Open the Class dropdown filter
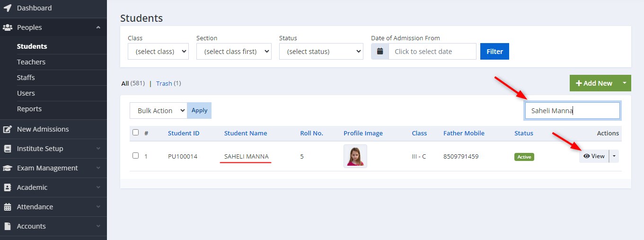The height and width of the screenshot is (240, 644). [x=158, y=52]
